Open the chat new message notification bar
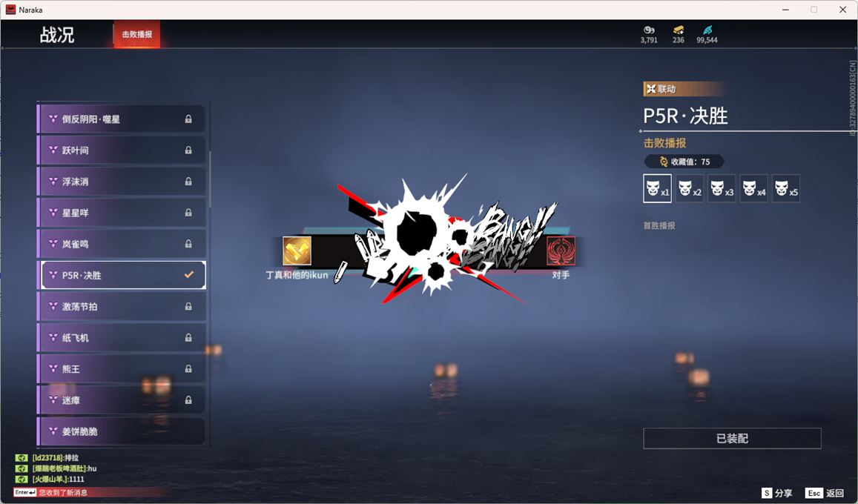The height and width of the screenshot is (504, 858). [x=89, y=492]
